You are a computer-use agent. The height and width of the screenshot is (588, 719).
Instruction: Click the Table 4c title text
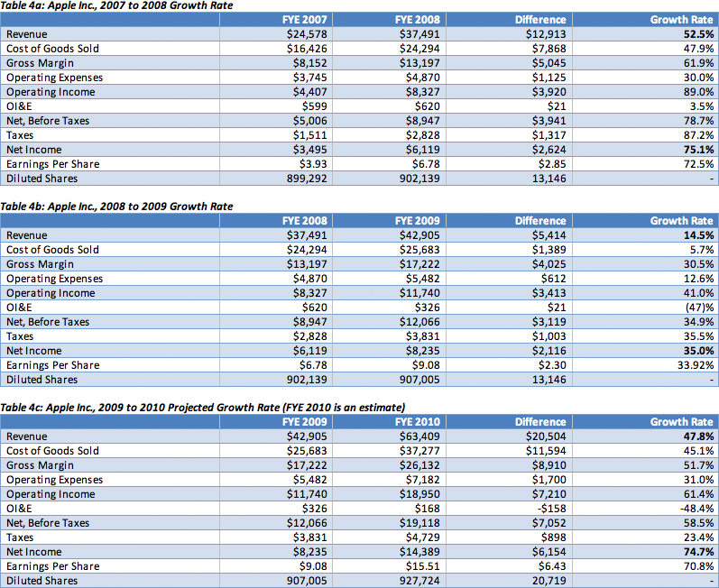coord(203,408)
